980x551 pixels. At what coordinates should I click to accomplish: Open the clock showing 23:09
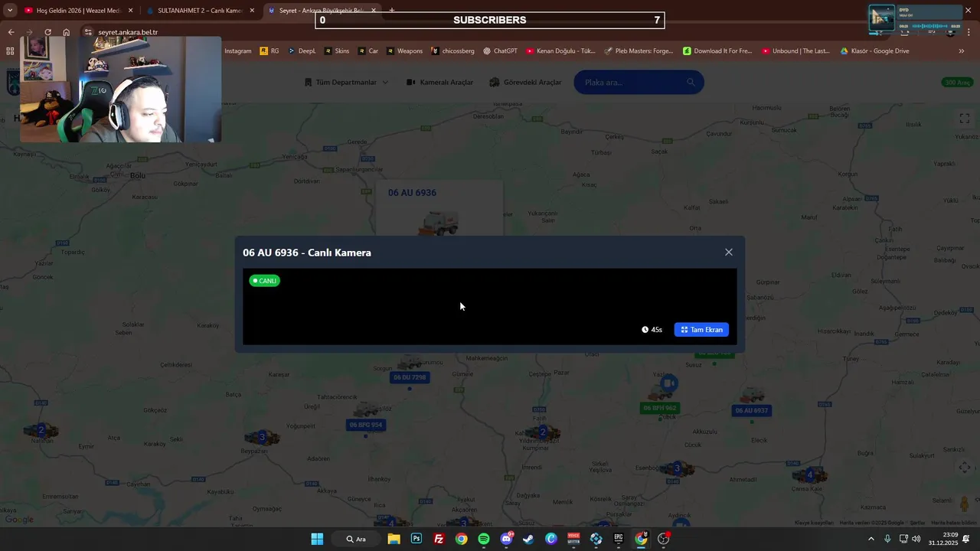coord(942,539)
